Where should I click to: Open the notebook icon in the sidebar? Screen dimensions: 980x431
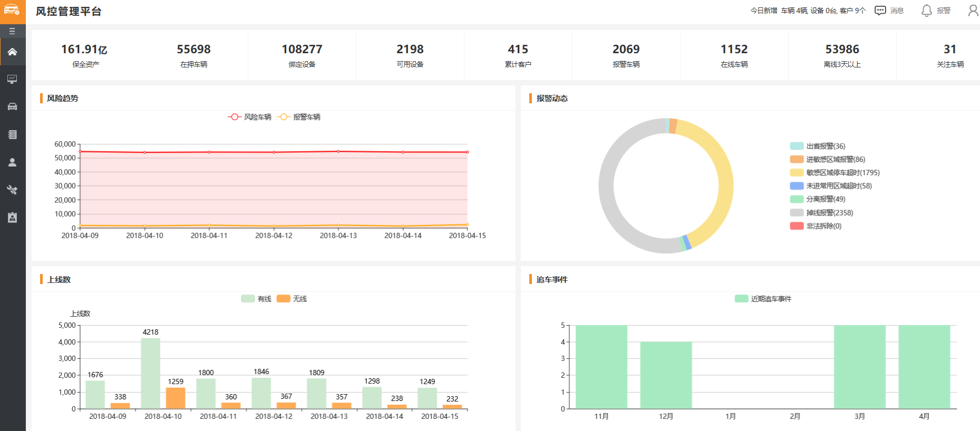tap(12, 134)
